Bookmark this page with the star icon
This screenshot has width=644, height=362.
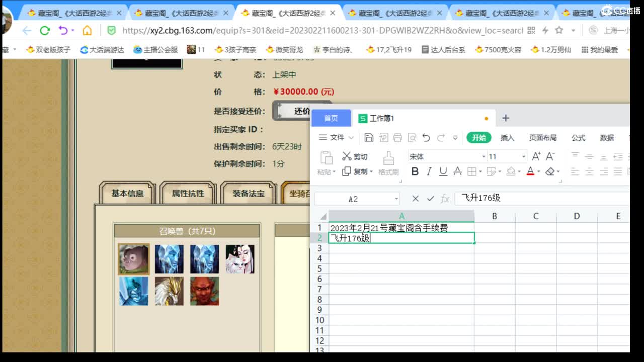559,31
